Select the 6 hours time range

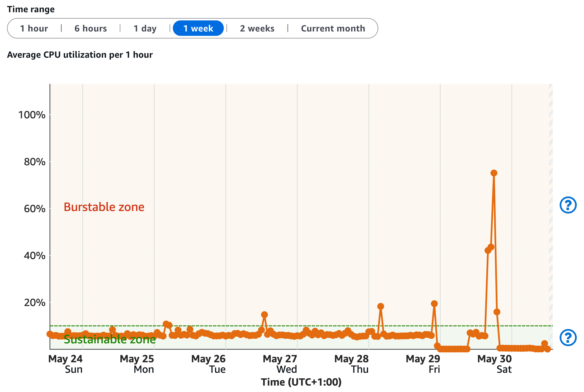click(x=91, y=28)
